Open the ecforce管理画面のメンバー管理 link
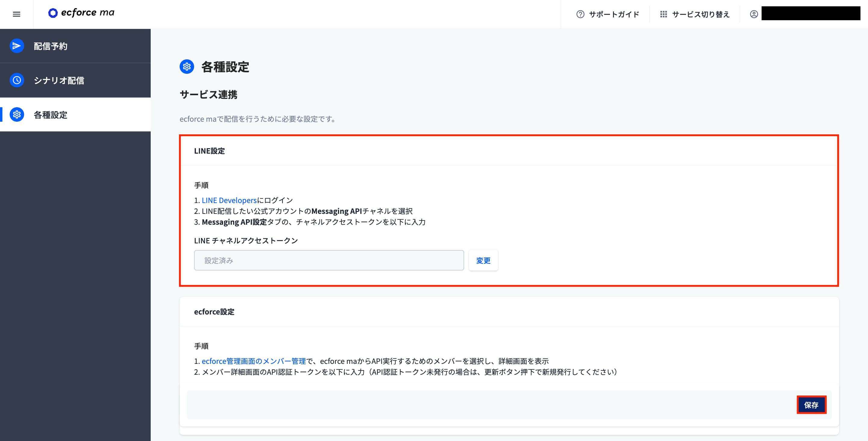This screenshot has height=441, width=868. [x=254, y=361]
